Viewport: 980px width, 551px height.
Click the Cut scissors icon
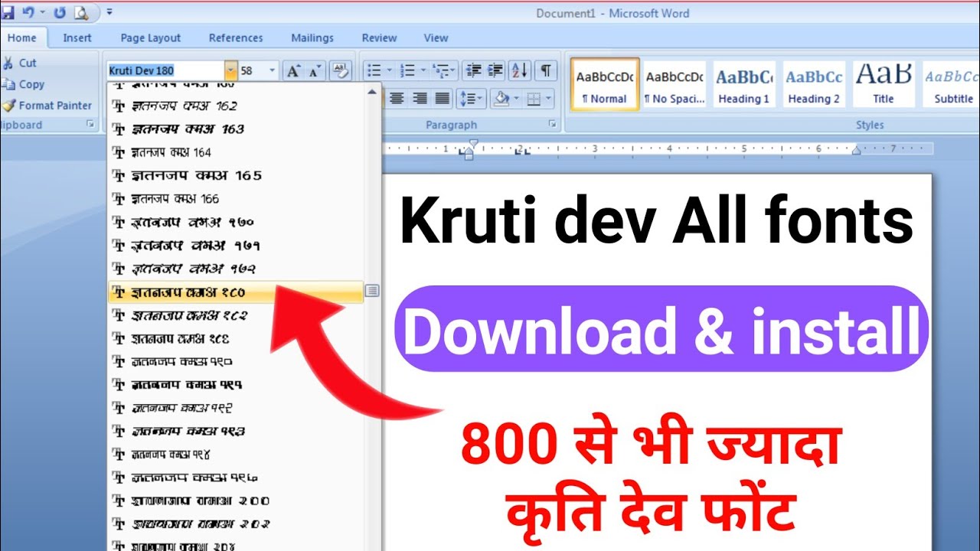(8, 63)
